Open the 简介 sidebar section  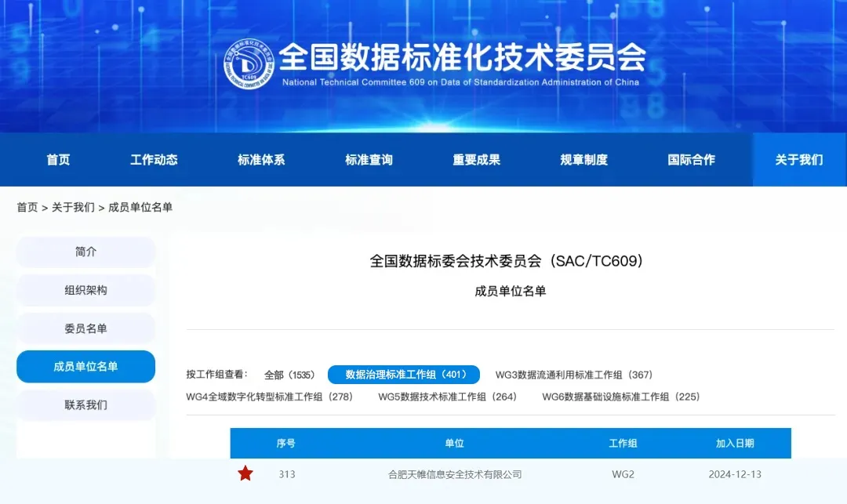click(x=85, y=252)
